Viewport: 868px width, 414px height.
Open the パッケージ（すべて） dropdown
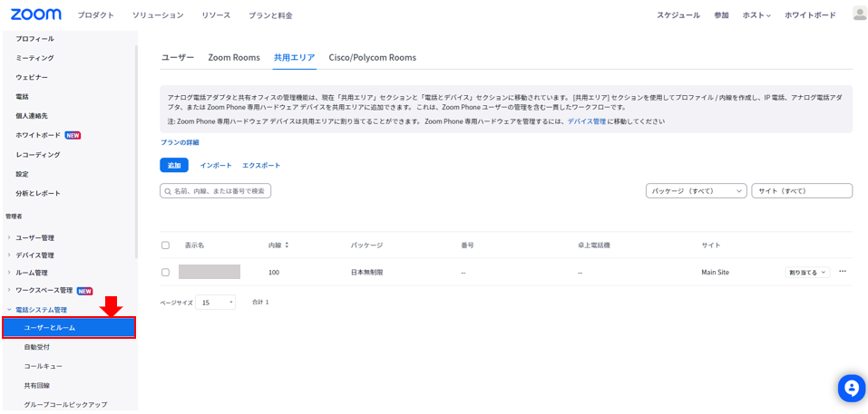click(697, 191)
